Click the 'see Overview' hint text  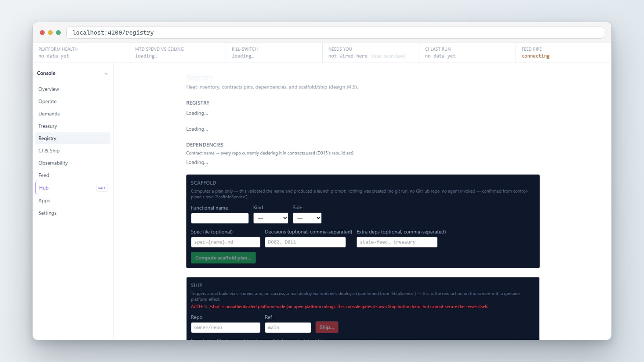388,56
